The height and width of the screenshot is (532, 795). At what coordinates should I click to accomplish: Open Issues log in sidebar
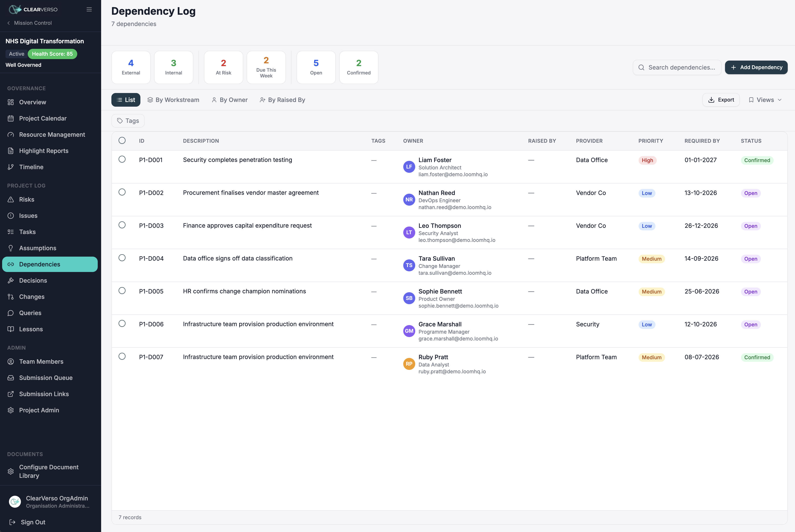50,216
